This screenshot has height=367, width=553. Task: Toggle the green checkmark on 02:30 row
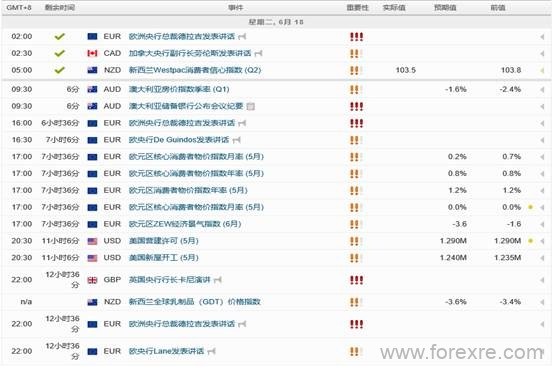coord(60,53)
